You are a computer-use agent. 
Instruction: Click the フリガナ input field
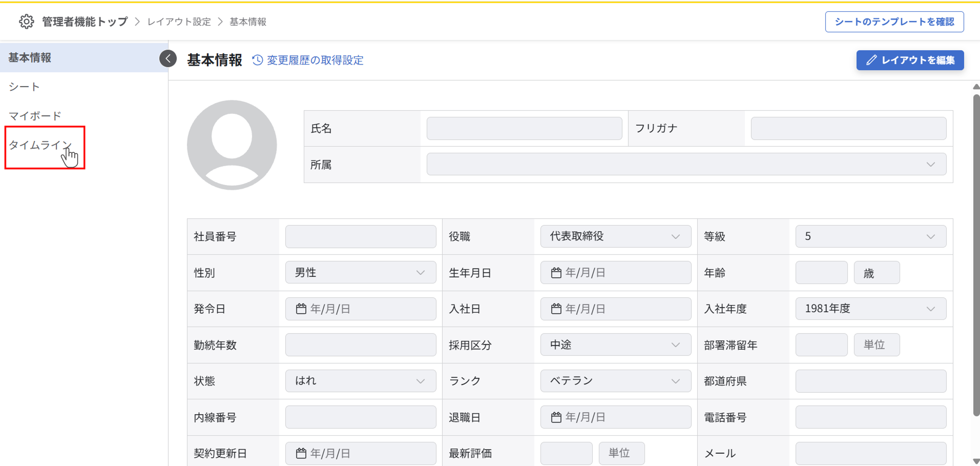[848, 128]
